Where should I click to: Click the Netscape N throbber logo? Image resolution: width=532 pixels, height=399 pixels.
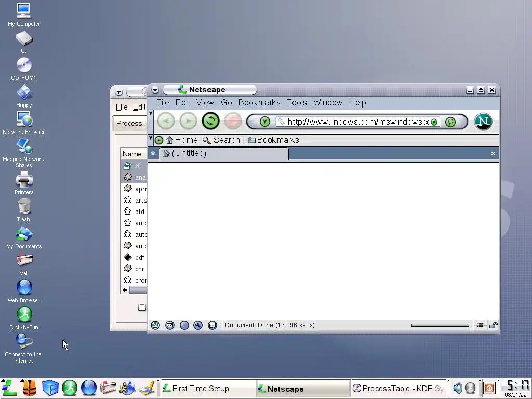[483, 122]
